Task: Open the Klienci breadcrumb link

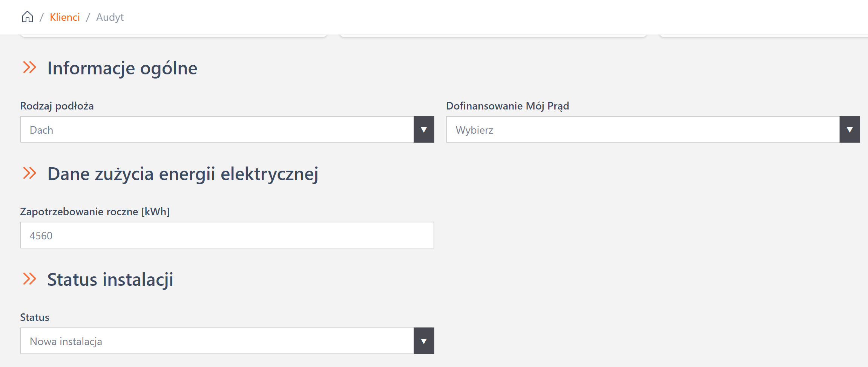Action: click(x=65, y=17)
